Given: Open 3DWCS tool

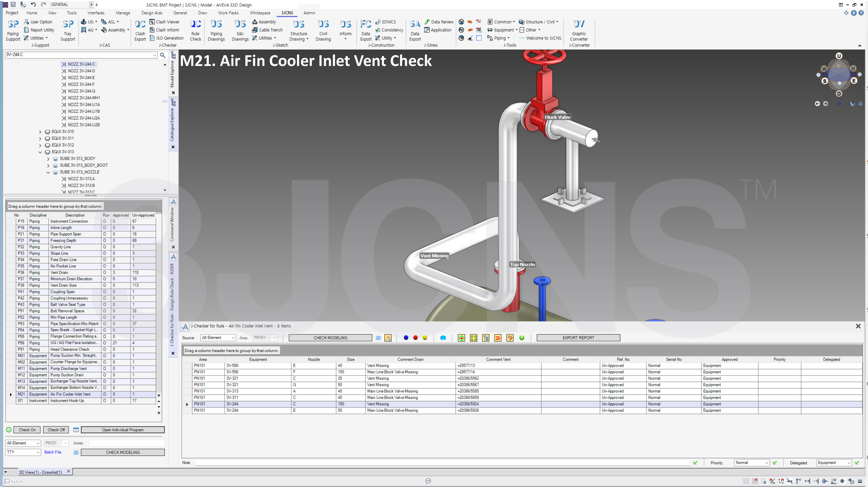Looking at the screenshot, I should (x=385, y=22).
